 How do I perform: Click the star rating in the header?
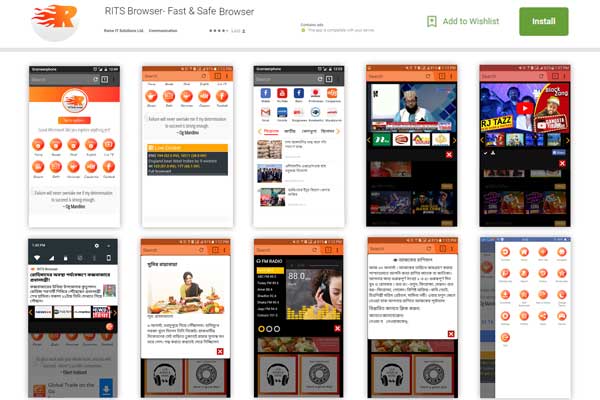(218, 31)
